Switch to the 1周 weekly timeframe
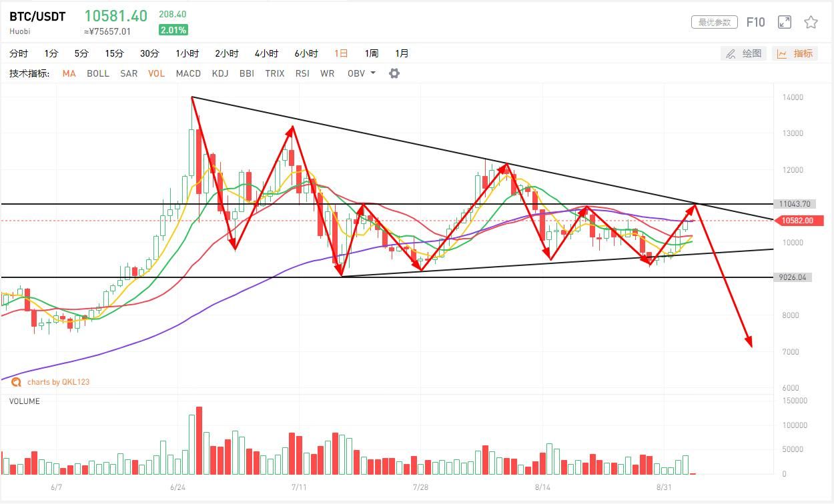The height and width of the screenshot is (504, 834). coord(372,53)
